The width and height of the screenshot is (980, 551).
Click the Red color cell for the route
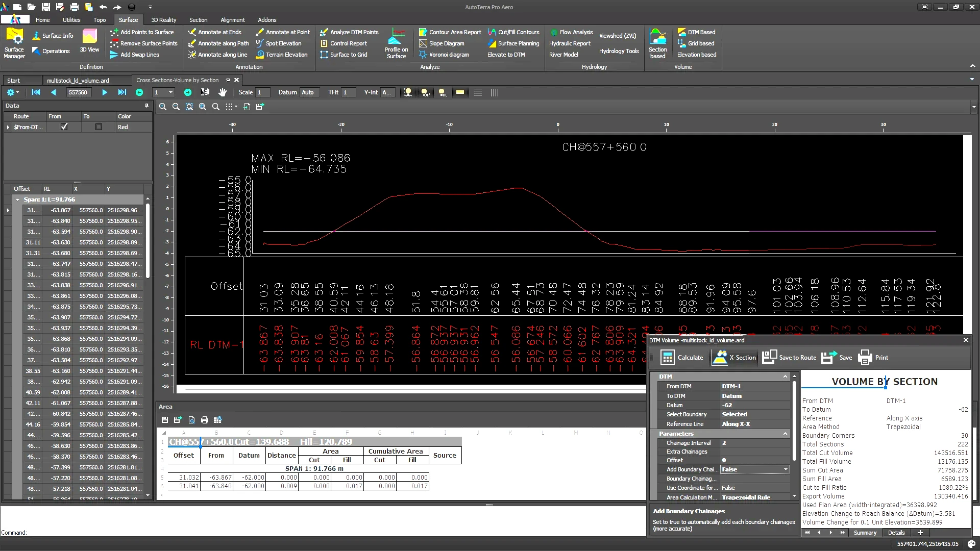tap(133, 127)
